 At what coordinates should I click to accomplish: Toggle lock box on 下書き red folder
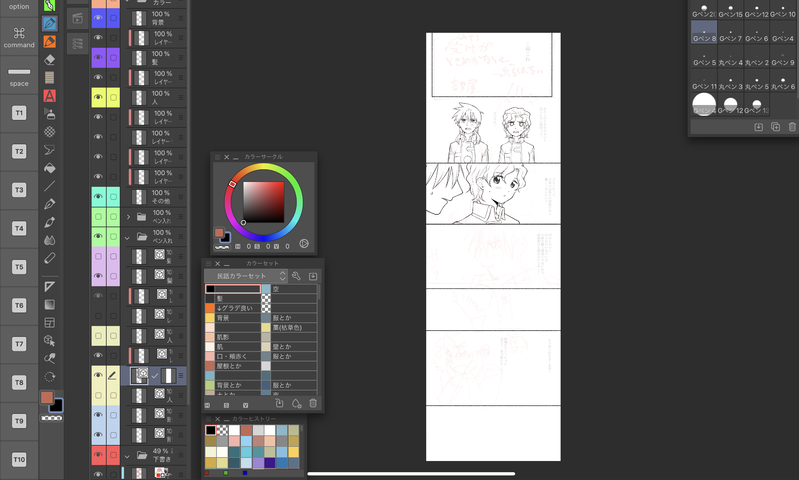tap(113, 455)
